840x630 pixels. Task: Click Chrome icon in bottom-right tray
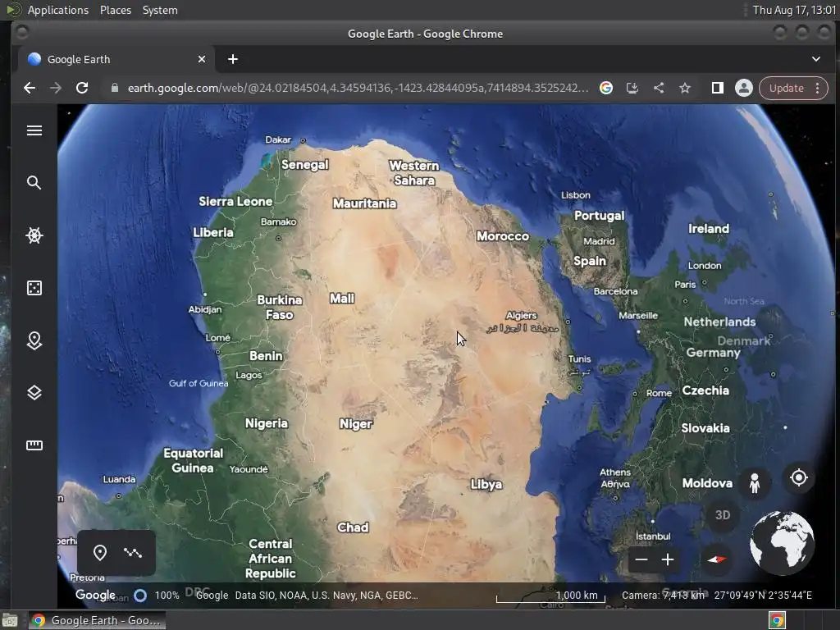(777, 620)
